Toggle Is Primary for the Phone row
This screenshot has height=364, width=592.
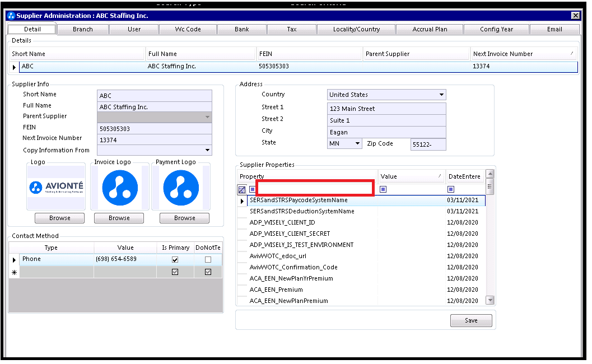coord(175,260)
